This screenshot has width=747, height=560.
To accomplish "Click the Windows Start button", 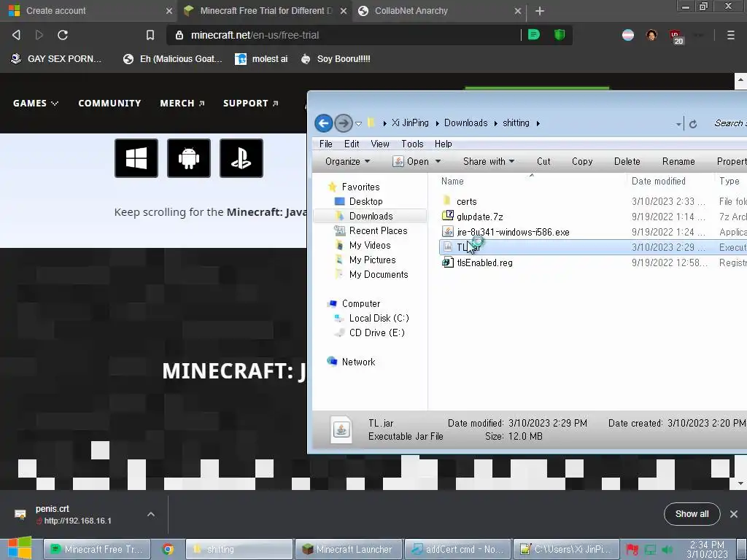I will click(x=20, y=548).
